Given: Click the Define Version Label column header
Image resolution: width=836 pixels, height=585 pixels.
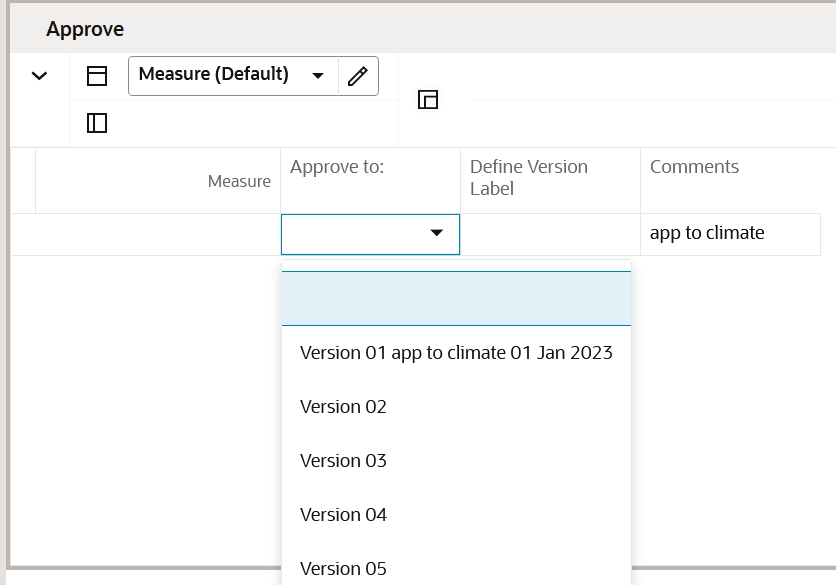Looking at the screenshot, I should (529, 177).
